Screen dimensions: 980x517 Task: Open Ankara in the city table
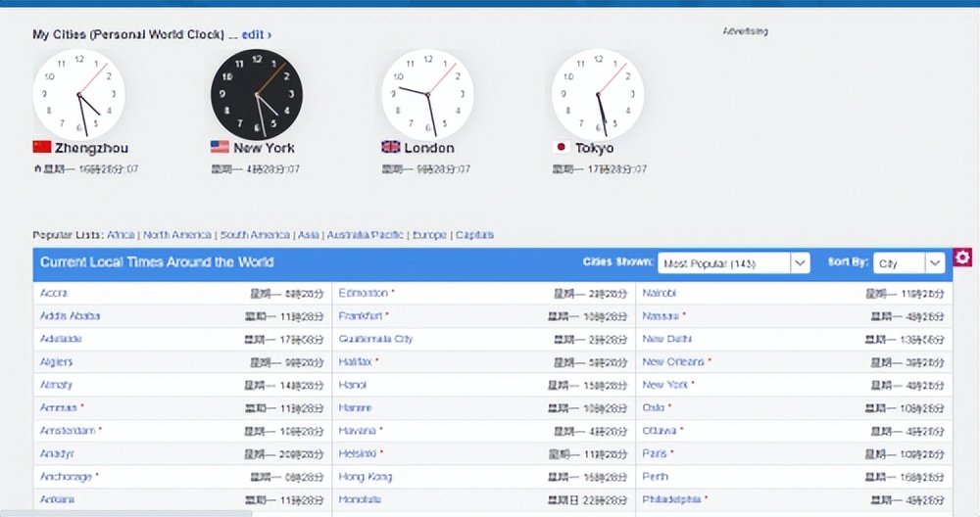click(x=57, y=499)
